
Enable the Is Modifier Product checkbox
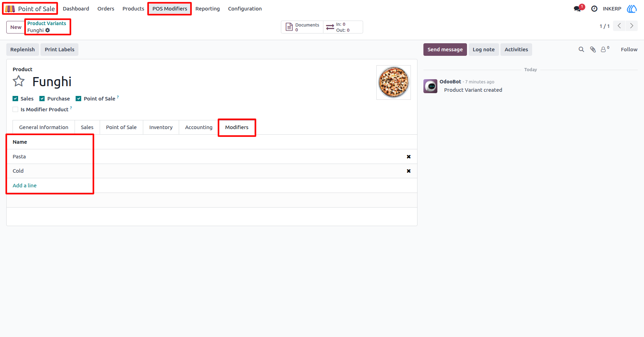pos(15,110)
